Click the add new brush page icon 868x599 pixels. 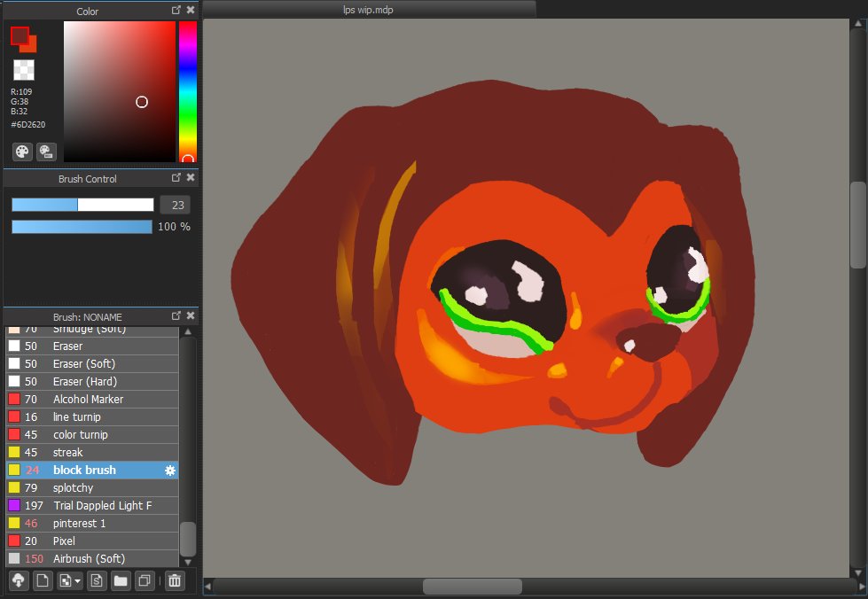click(x=43, y=580)
